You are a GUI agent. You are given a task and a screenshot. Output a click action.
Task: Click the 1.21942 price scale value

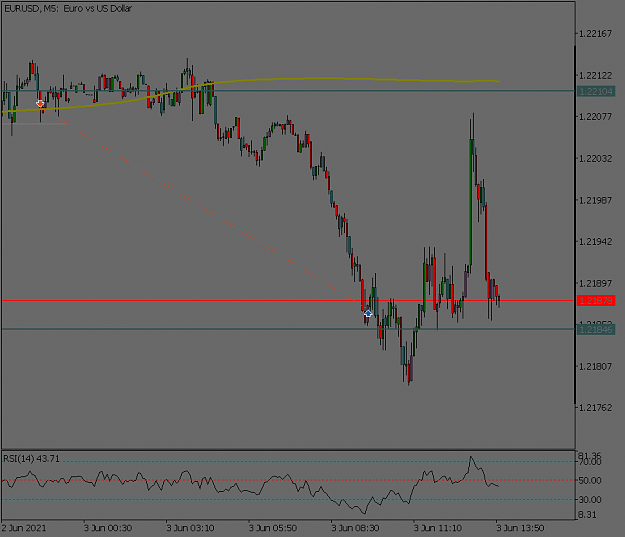(x=595, y=242)
